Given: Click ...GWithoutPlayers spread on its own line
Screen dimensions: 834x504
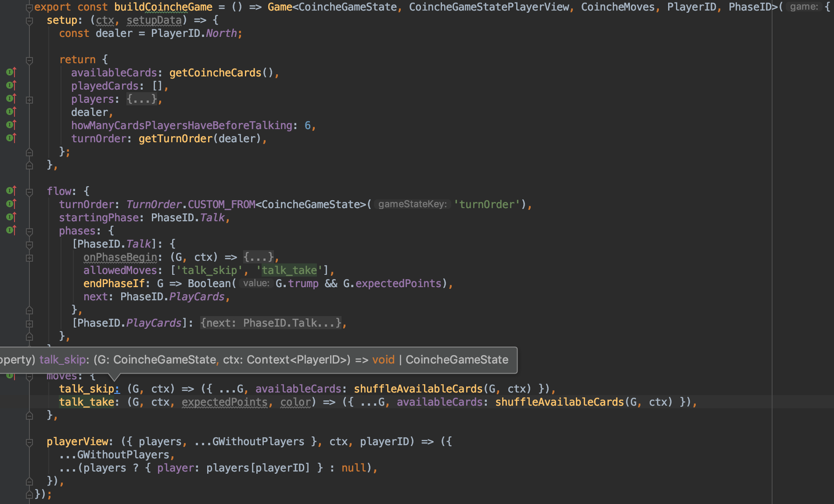Looking at the screenshot, I should coord(114,455).
